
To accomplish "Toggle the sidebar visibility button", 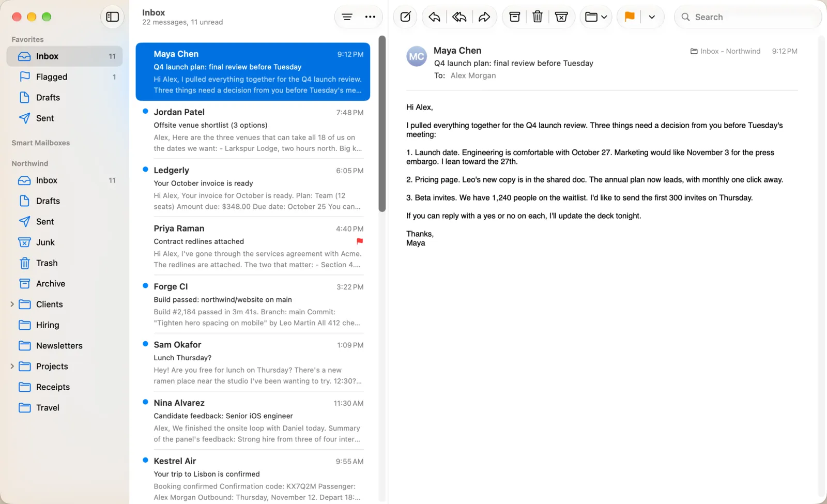I will pos(112,17).
